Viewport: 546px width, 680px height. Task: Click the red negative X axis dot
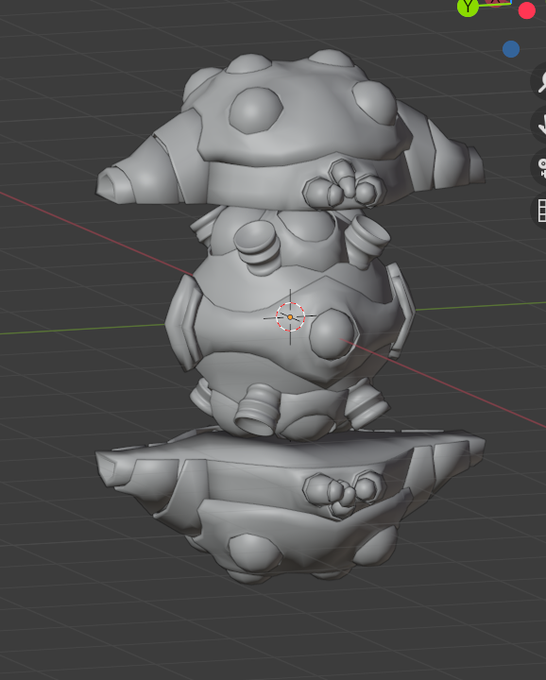pos(526,10)
